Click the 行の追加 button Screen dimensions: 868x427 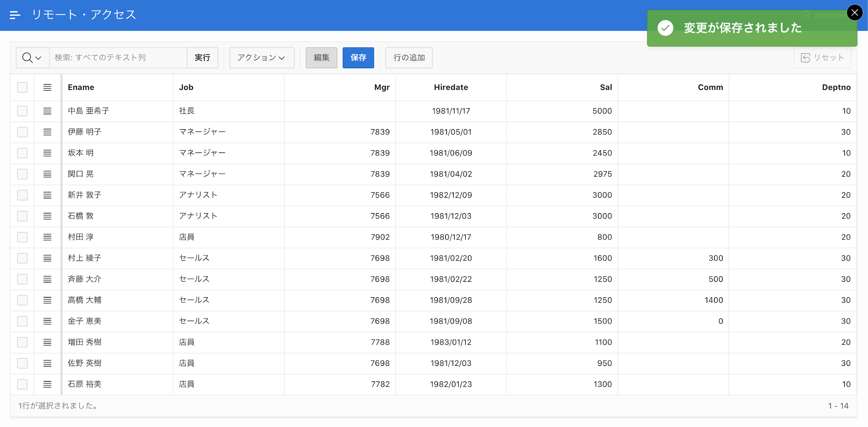(x=409, y=58)
